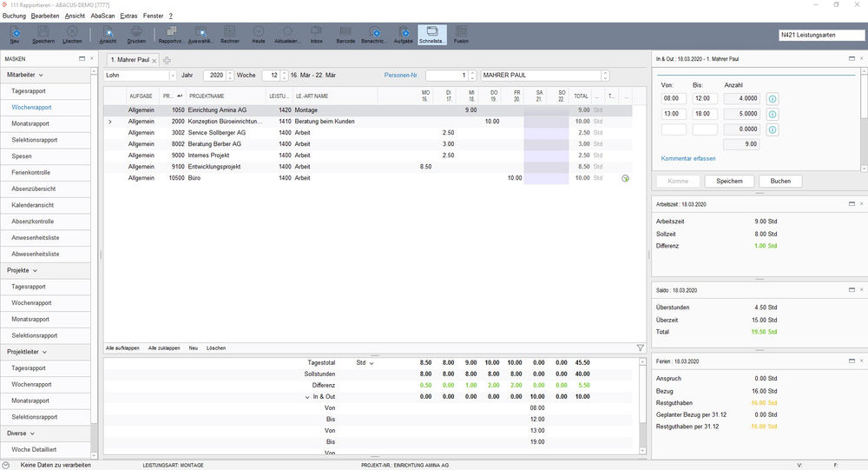
Task: Open the Ansicht toolbar icon
Action: click(x=108, y=35)
